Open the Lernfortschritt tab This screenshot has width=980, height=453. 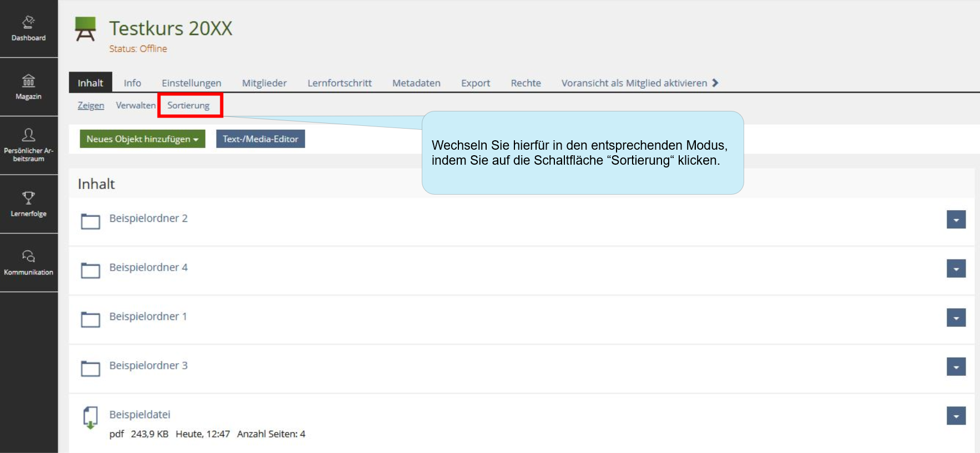point(340,83)
